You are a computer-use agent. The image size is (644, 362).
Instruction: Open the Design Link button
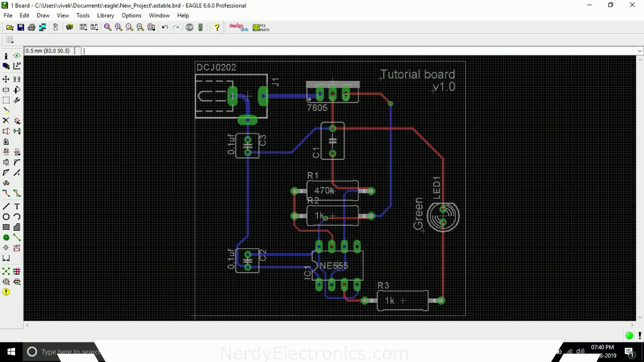238,28
